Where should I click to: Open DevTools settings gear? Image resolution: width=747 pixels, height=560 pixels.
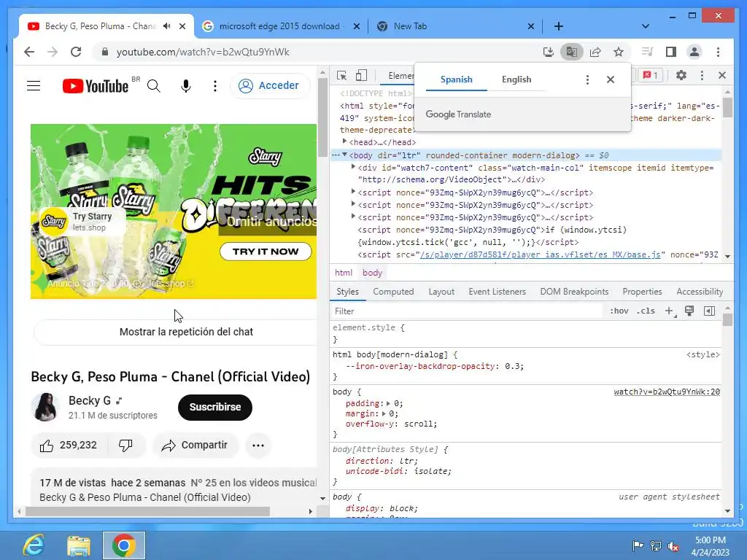(x=681, y=75)
